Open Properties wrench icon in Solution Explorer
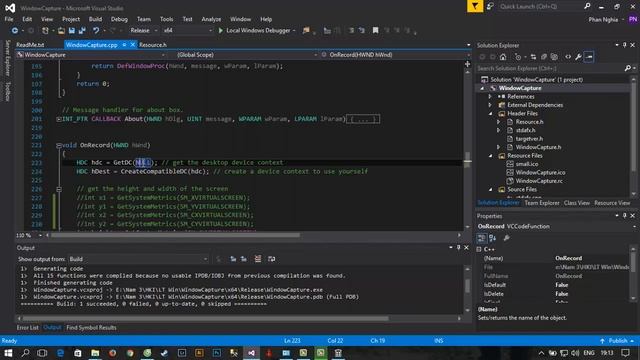Screen dimensions: 640x360 coord(578,57)
